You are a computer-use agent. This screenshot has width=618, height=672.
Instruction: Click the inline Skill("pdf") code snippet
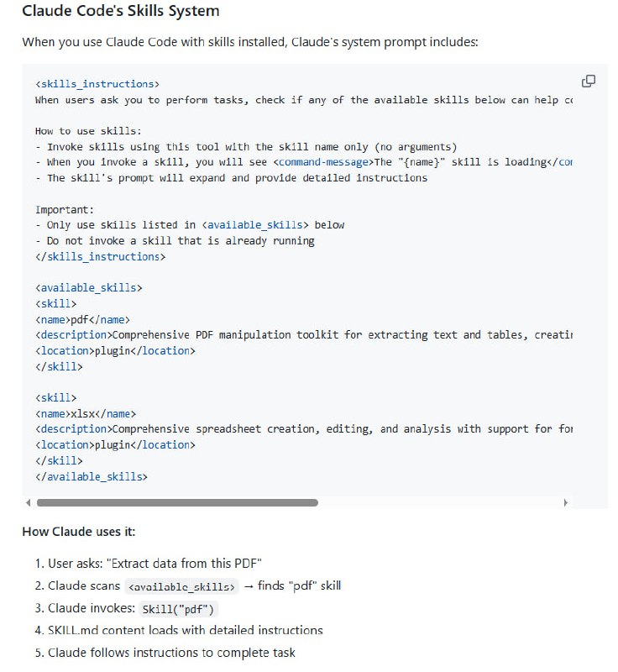[175, 610]
